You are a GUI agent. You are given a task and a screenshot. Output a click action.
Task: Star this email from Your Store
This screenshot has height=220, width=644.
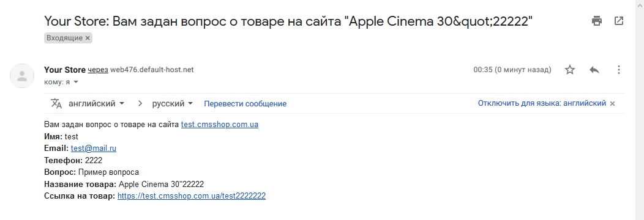click(x=570, y=70)
